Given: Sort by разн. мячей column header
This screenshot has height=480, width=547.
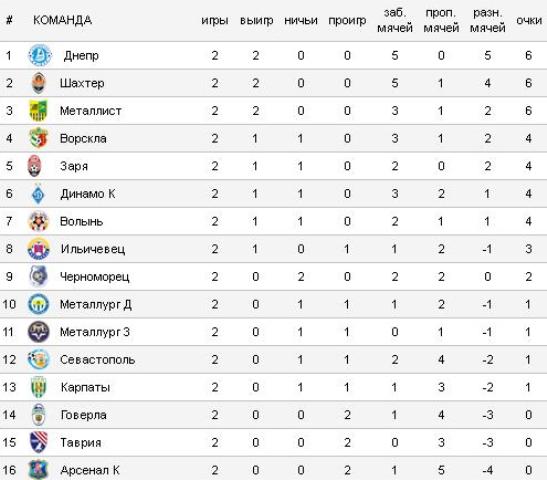Looking at the screenshot, I should tap(487, 20).
